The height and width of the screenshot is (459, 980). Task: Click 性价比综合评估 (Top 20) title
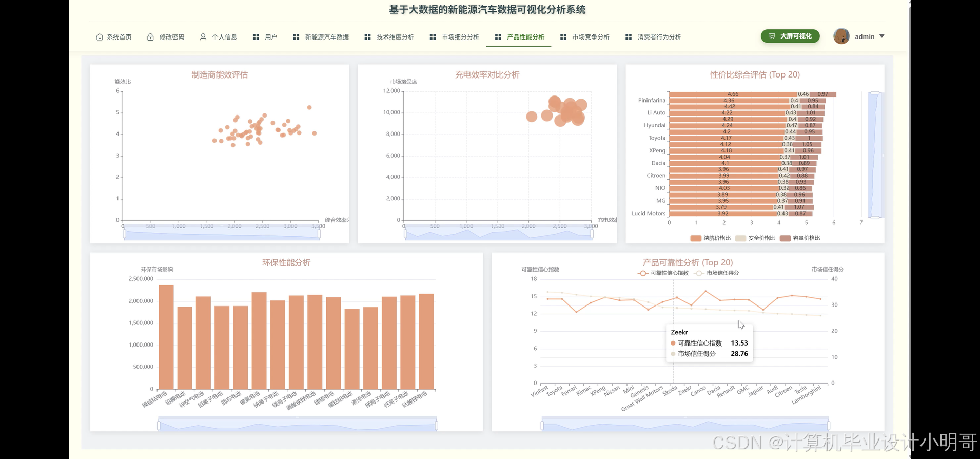pos(755,75)
